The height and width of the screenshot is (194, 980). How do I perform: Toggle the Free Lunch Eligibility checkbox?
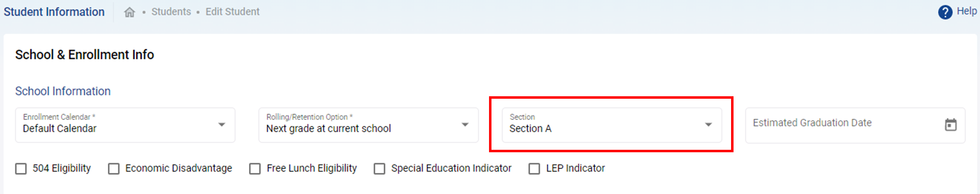point(255,168)
